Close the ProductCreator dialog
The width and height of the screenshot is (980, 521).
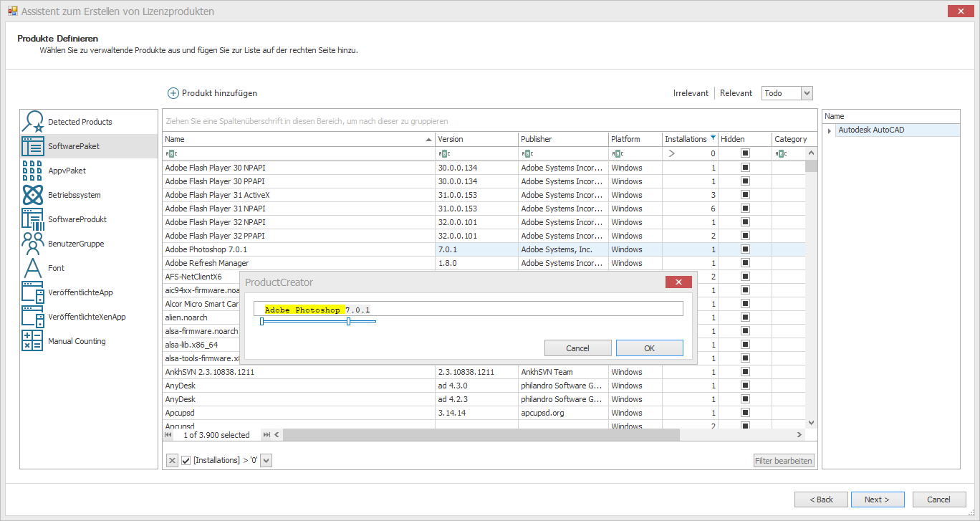coord(678,282)
